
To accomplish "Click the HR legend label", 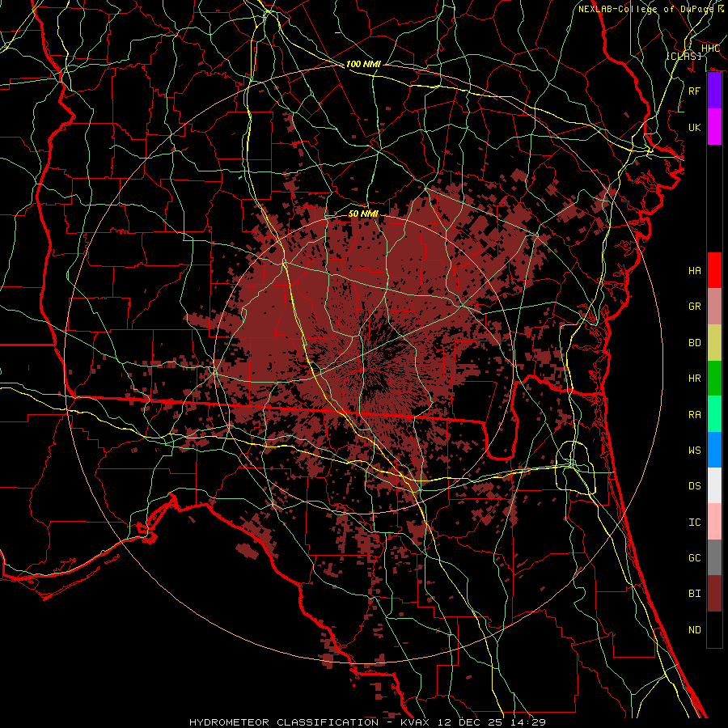I will click(x=695, y=379).
